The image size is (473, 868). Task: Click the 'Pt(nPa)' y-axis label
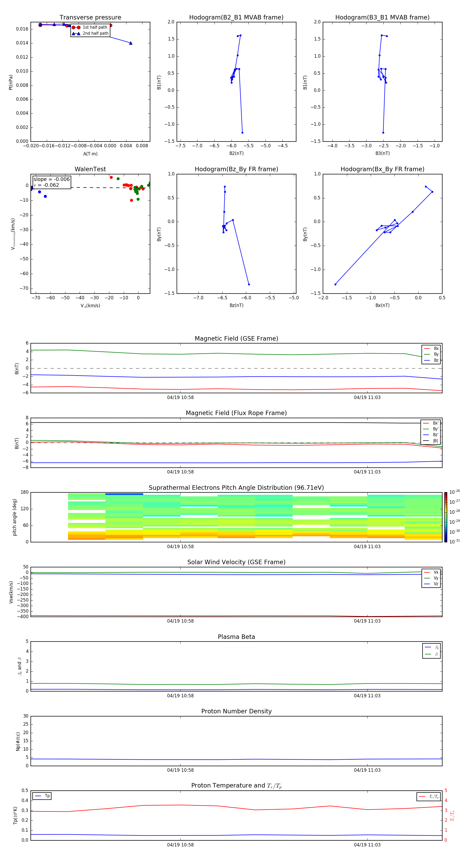click(x=11, y=82)
